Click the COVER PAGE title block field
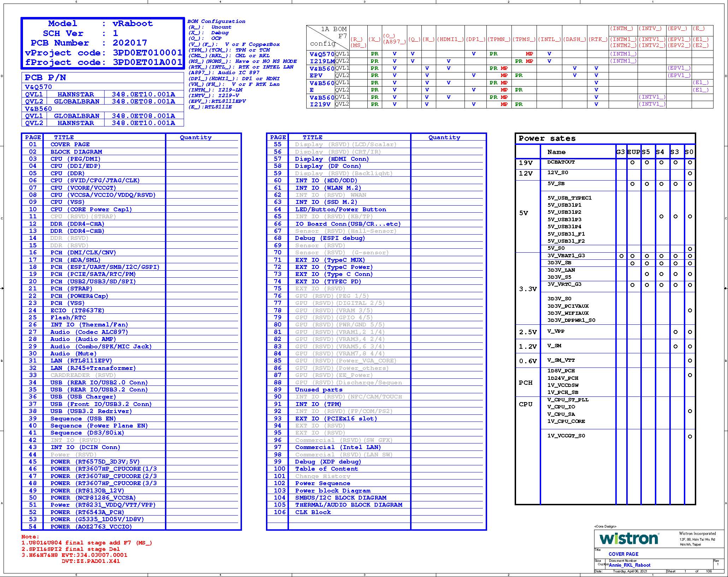 click(x=623, y=554)
